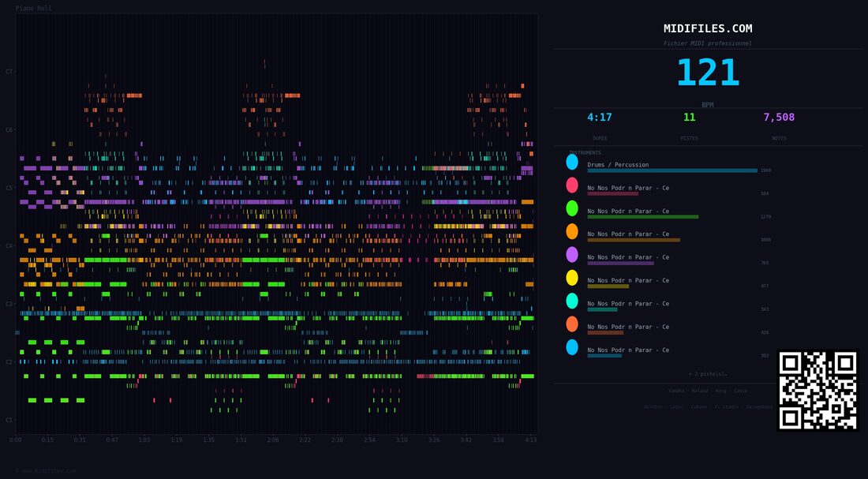Click the note count 393
Image resolution: width=868 pixels, height=479 pixels.
pos(765,356)
